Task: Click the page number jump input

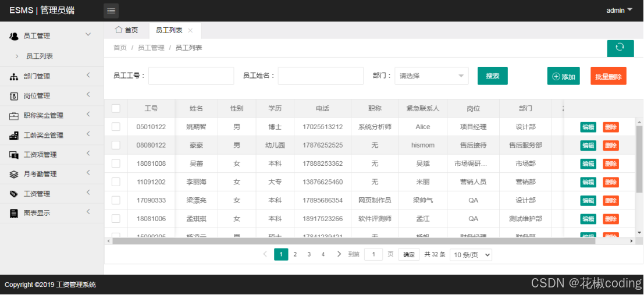Action: click(x=373, y=254)
